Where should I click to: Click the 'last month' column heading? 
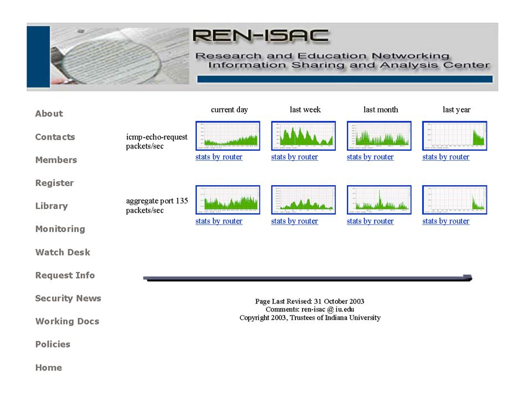click(x=381, y=110)
